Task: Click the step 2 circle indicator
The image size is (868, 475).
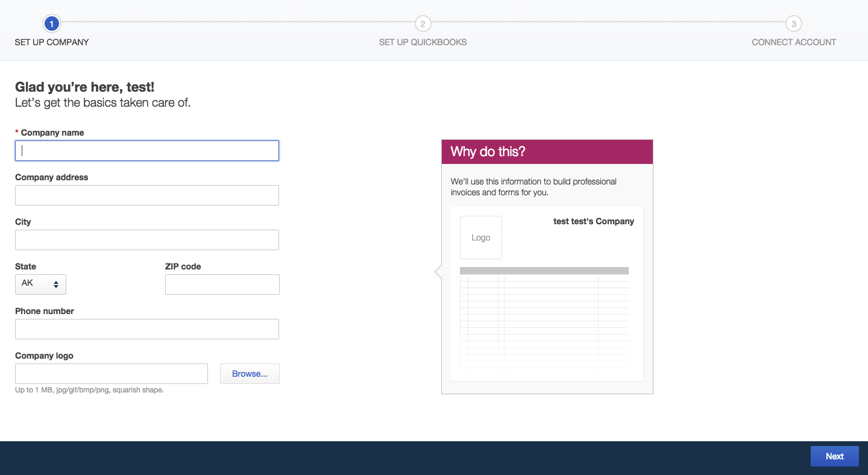Action: coord(423,24)
